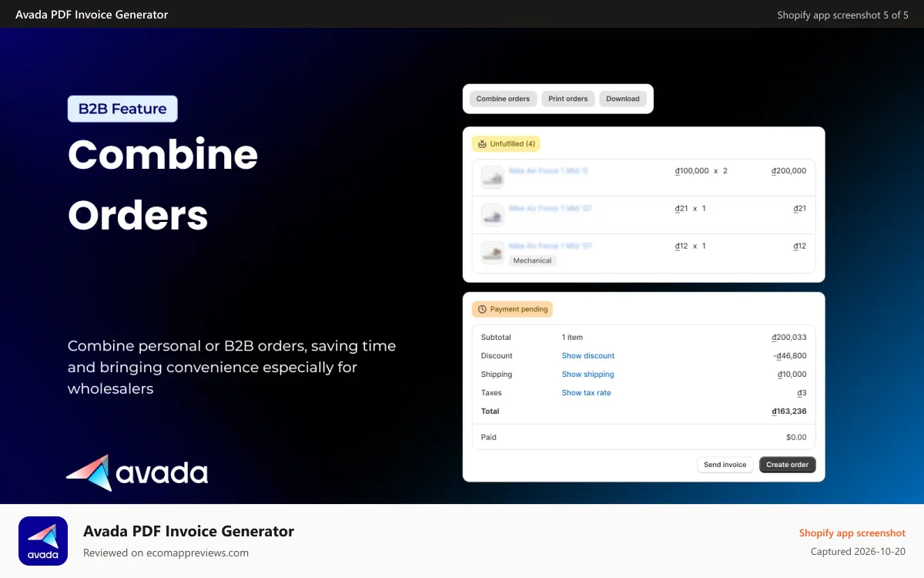Click the B2B Feature badge
The width and height of the screenshot is (924, 578).
click(x=122, y=109)
